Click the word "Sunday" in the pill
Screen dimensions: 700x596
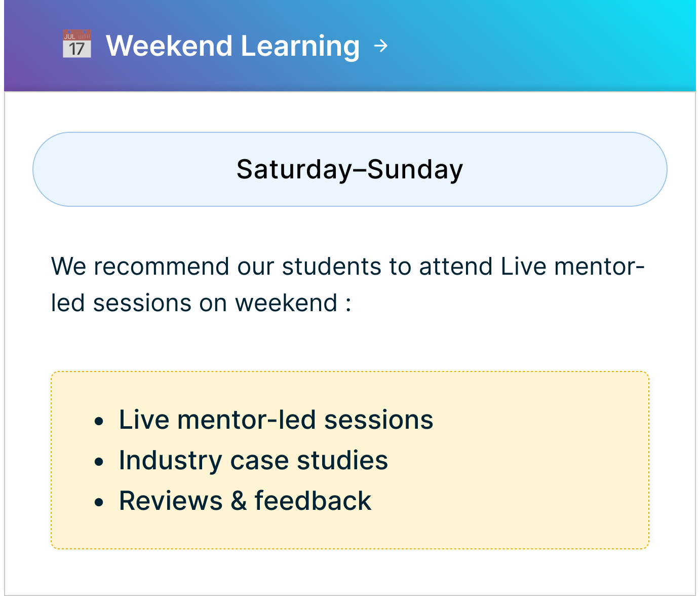pos(415,169)
